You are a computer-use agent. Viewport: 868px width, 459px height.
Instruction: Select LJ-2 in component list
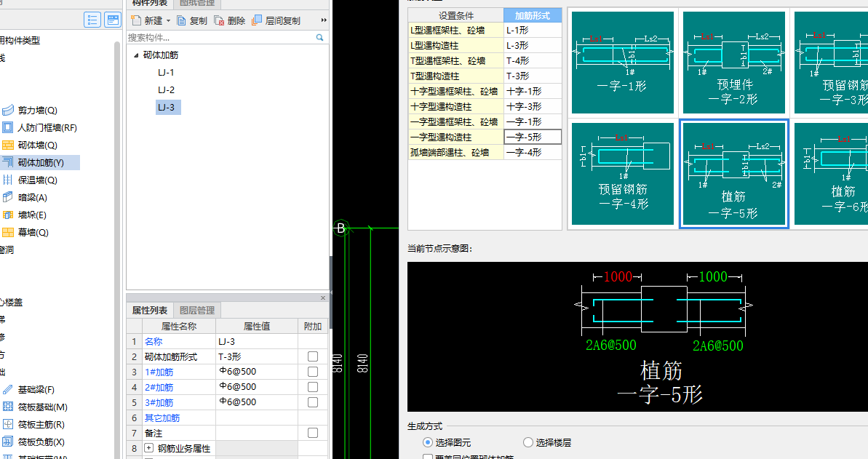pos(166,89)
